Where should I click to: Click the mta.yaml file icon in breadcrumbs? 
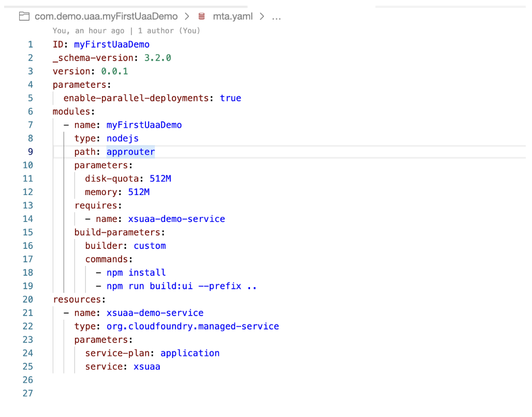pos(201,16)
